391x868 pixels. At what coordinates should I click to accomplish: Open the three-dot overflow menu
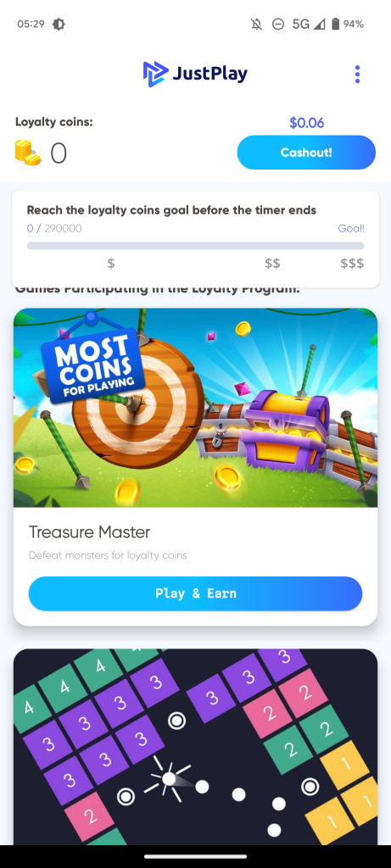click(x=357, y=75)
